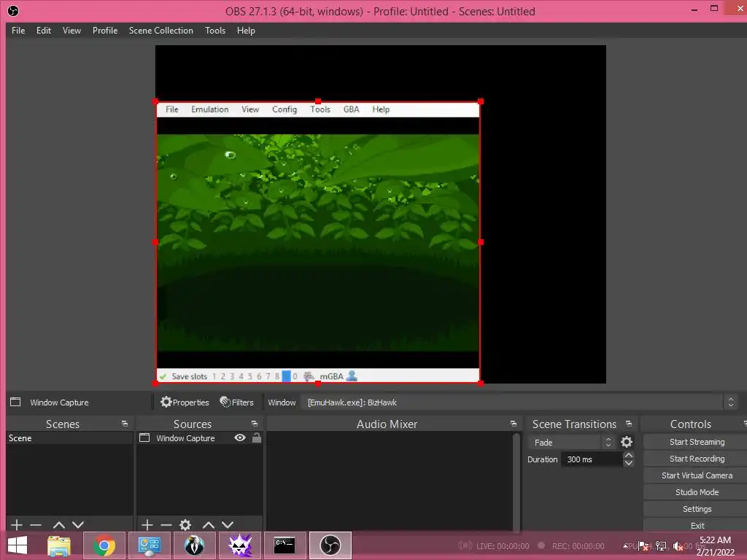
Task: Decrease transition duration with down arrow
Action: (x=628, y=463)
